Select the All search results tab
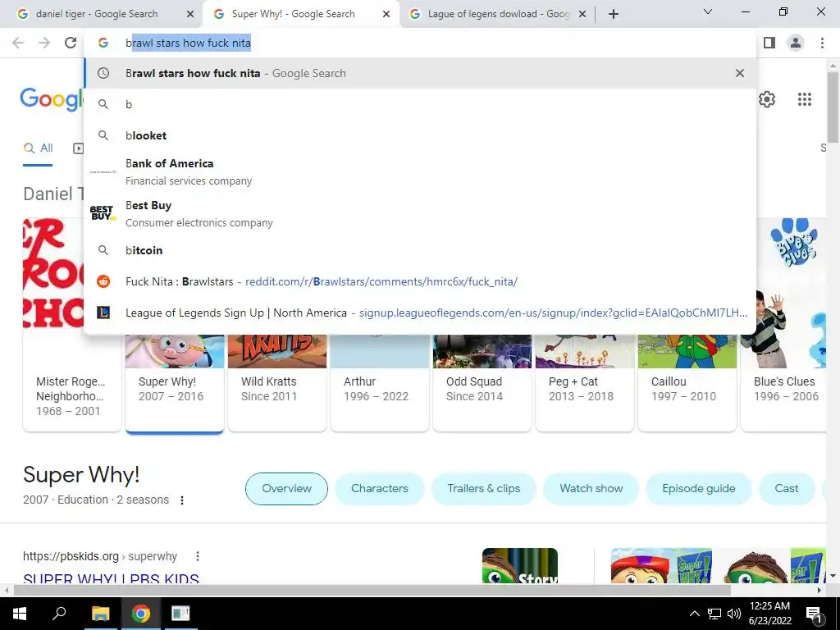Image resolution: width=840 pixels, height=630 pixels. pos(38,148)
